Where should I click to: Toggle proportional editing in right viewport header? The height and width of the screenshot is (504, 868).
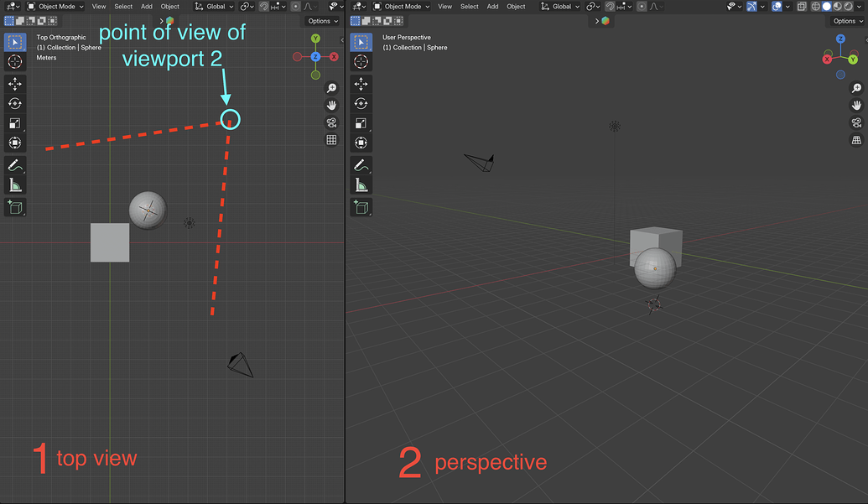tap(642, 7)
